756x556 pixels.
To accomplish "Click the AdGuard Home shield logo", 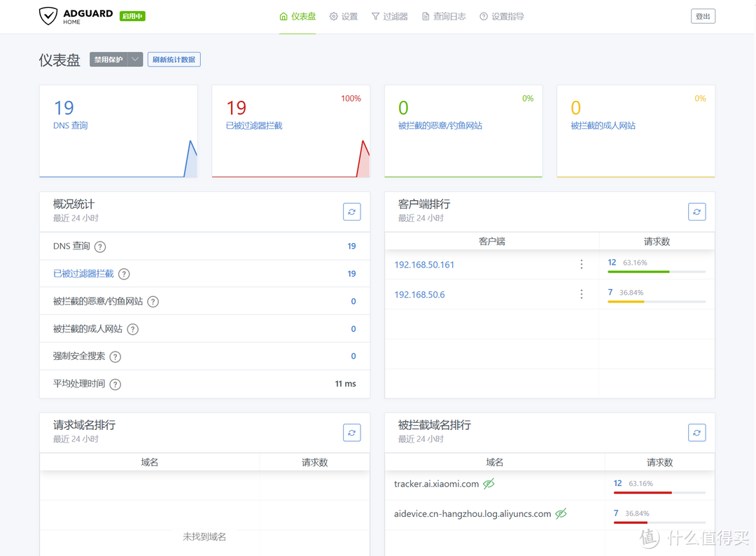I will point(48,16).
